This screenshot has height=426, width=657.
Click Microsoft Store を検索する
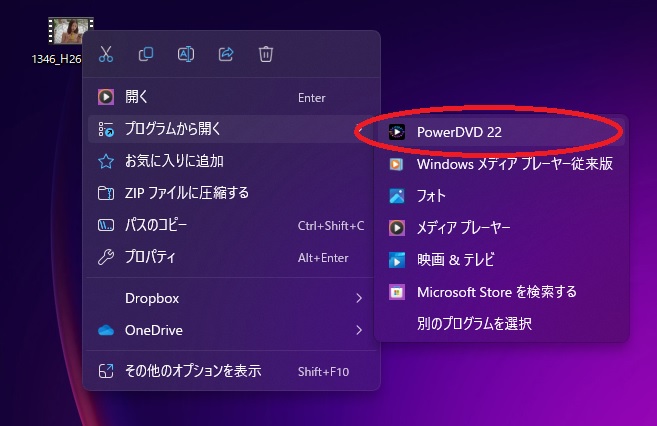pyautogui.click(x=501, y=292)
